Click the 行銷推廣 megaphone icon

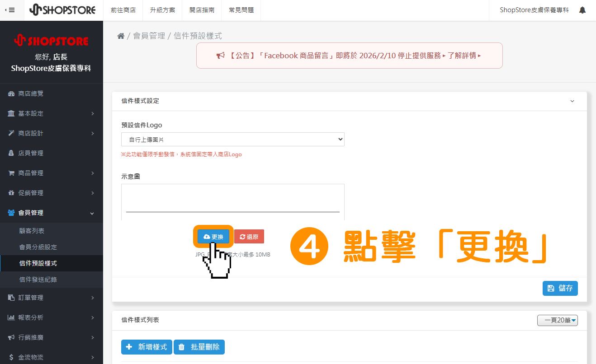(x=11, y=337)
